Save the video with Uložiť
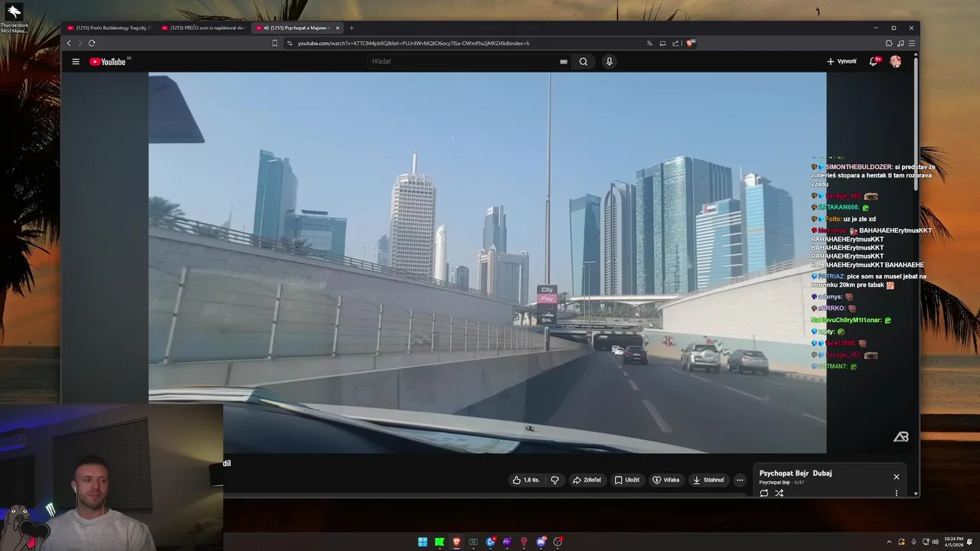 [627, 480]
